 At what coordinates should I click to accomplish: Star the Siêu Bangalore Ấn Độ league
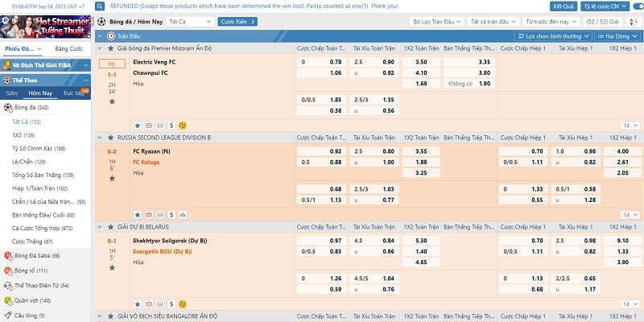110,316
